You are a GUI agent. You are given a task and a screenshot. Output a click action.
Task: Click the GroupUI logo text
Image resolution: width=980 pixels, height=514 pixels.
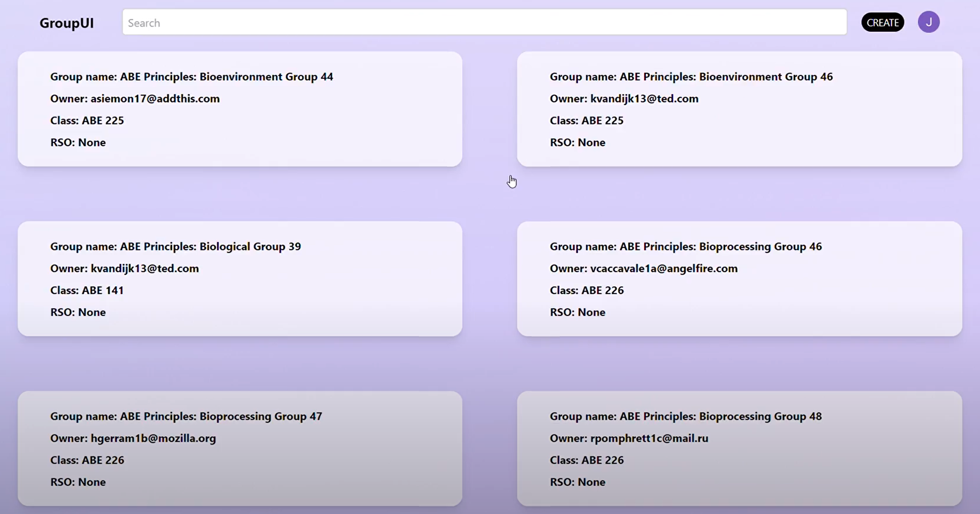tap(67, 23)
